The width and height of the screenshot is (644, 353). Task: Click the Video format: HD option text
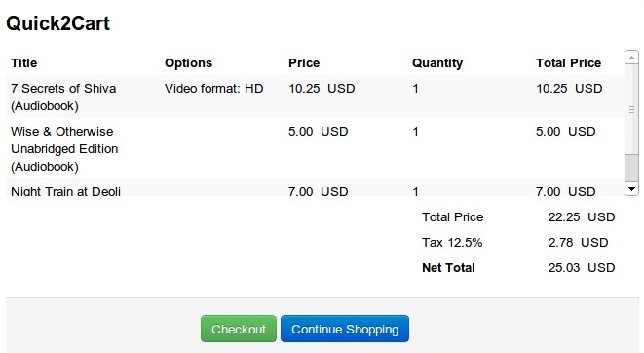pos(214,89)
